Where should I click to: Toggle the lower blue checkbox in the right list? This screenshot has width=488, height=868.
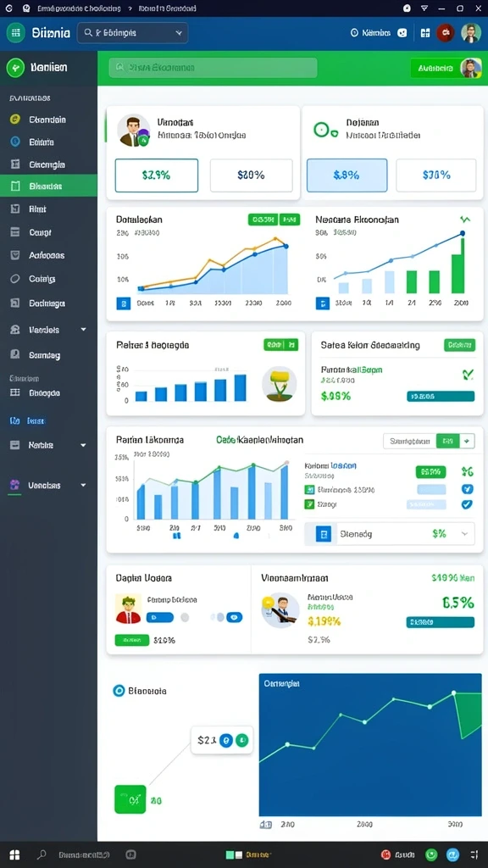pyautogui.click(x=467, y=504)
